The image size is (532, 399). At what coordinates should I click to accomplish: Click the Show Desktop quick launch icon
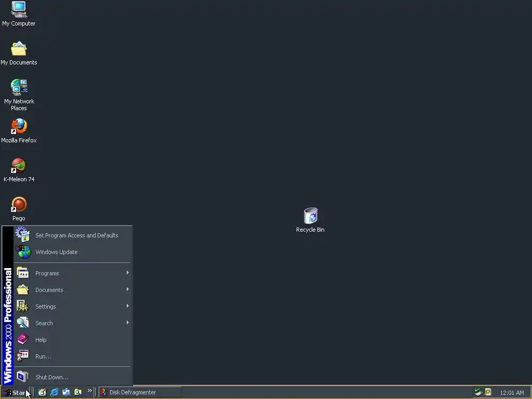pyautogui.click(x=42, y=392)
